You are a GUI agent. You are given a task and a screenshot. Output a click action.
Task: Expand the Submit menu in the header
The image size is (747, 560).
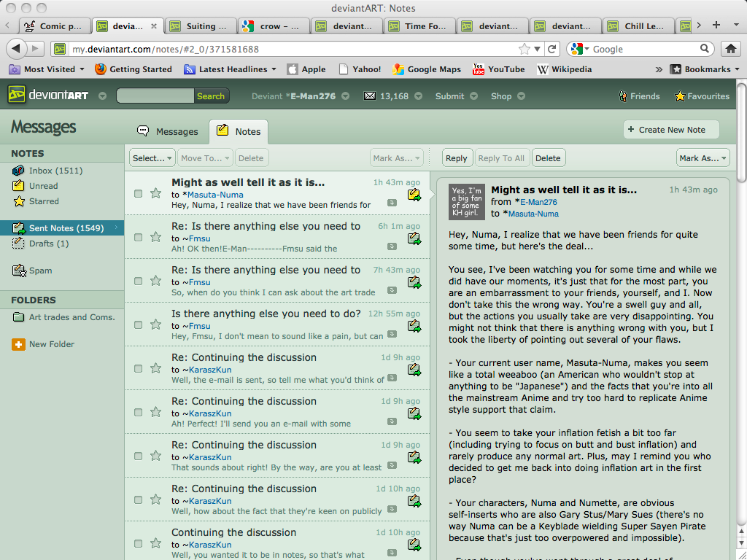pyautogui.click(x=456, y=96)
